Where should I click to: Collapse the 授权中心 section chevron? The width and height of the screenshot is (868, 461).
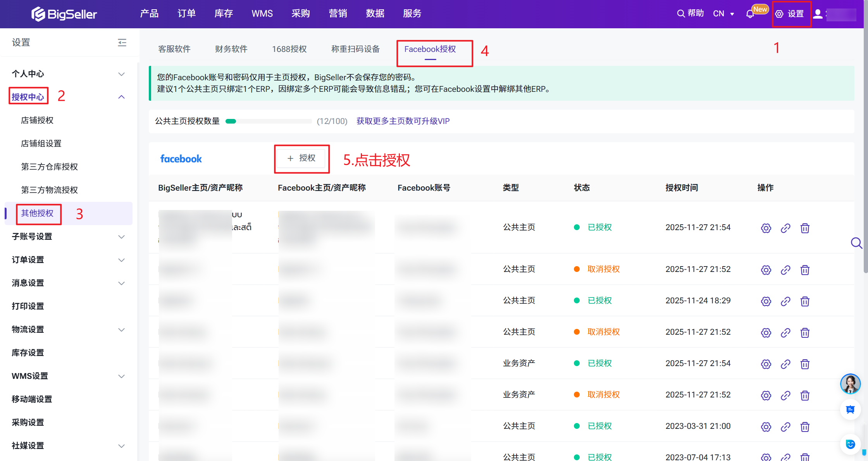[x=121, y=97]
